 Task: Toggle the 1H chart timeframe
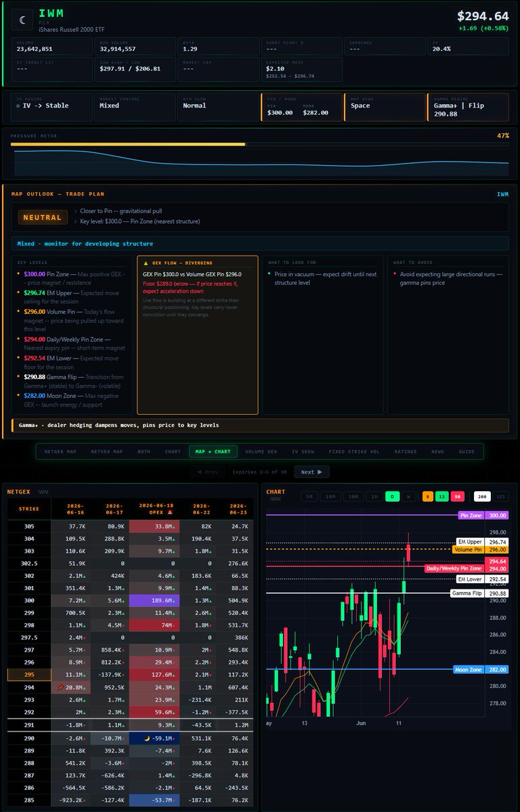(374, 496)
